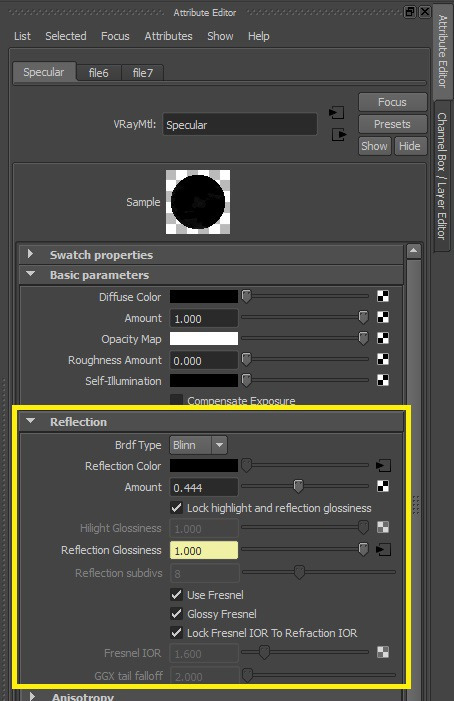Open the Help menu
This screenshot has width=454, height=701.
(x=259, y=36)
